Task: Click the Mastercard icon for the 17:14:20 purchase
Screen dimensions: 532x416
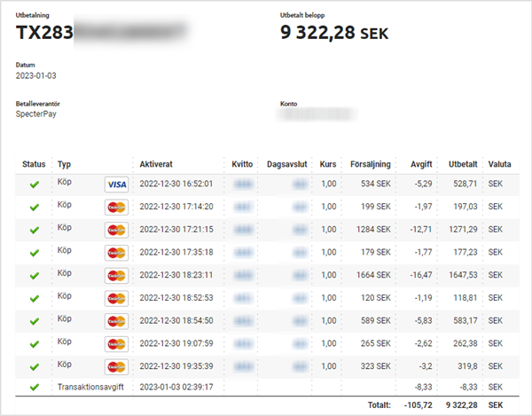Action: pyautogui.click(x=116, y=207)
